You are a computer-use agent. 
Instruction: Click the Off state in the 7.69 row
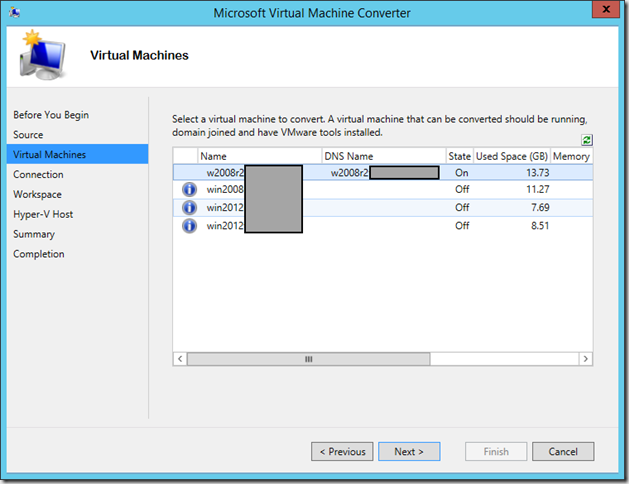(x=462, y=207)
